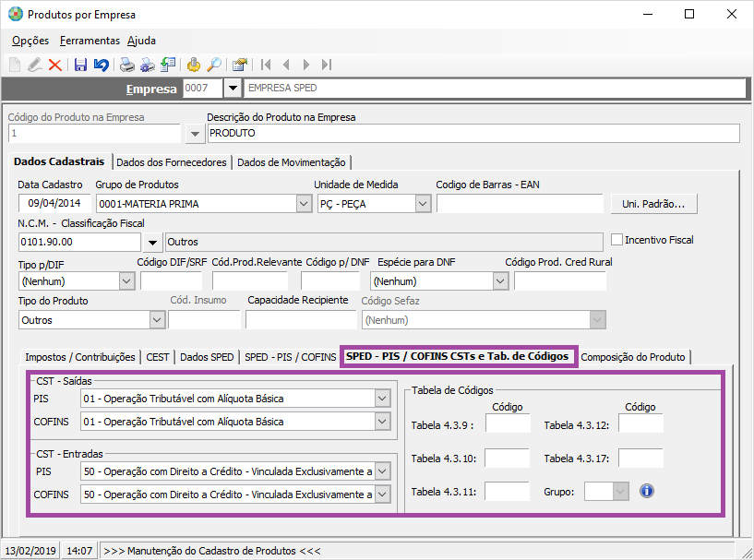Image resolution: width=754 pixels, height=560 pixels.
Task: Open the Unidade de Medida combo box
Action: tap(423, 204)
